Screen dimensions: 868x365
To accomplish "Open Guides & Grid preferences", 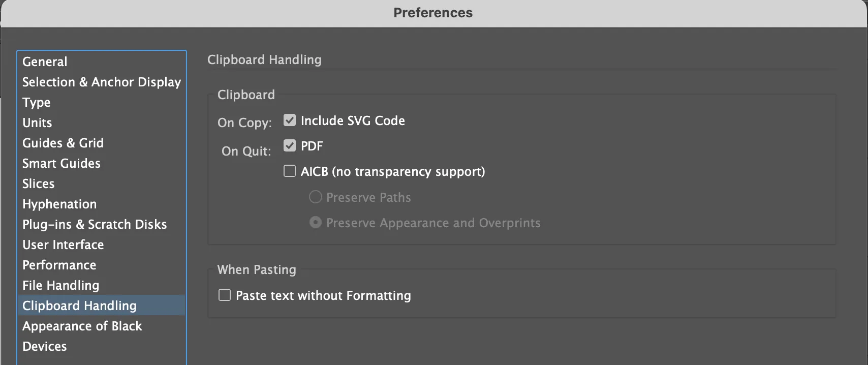I will pos(63,143).
